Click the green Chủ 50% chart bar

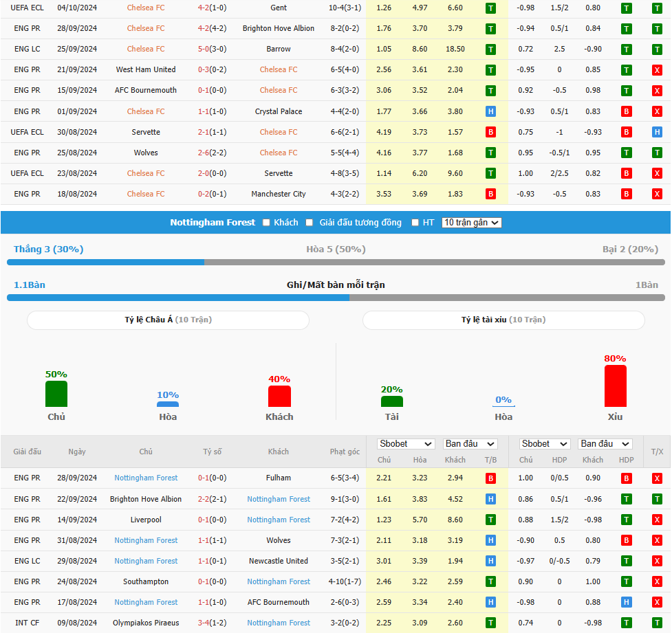[56, 394]
